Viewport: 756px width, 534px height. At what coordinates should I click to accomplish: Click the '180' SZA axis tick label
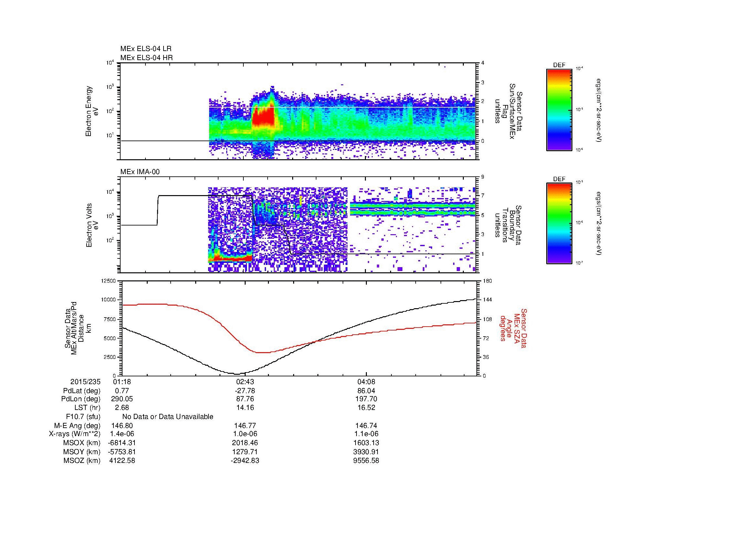(x=487, y=281)
